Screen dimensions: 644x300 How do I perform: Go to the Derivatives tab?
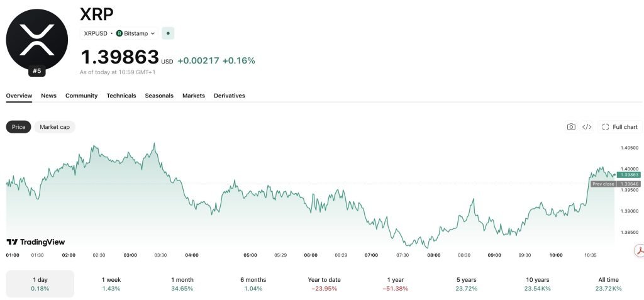pos(229,96)
